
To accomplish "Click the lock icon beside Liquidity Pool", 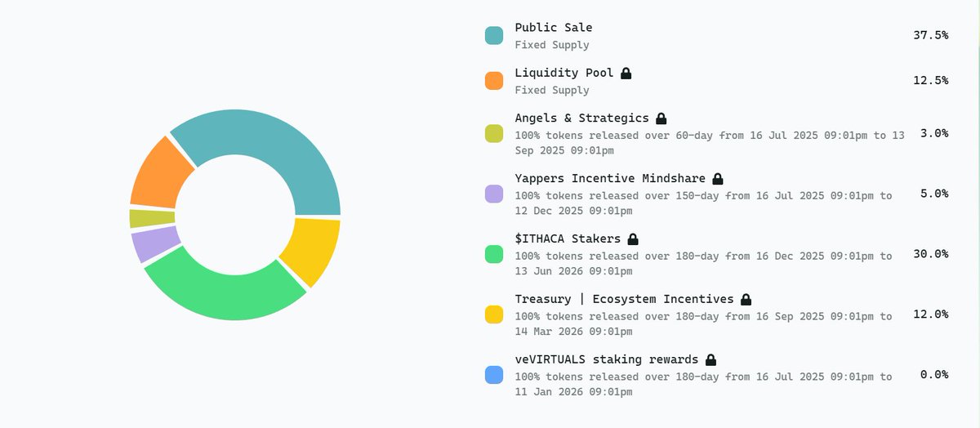I will click(x=626, y=73).
